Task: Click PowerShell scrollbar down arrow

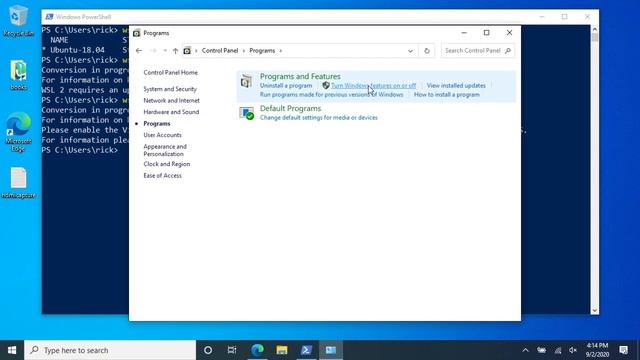Action: click(595, 310)
